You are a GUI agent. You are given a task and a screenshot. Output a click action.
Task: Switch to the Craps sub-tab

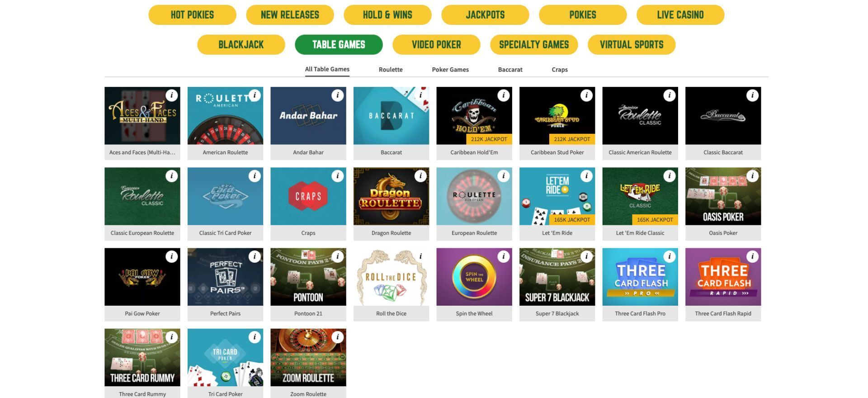tap(560, 70)
